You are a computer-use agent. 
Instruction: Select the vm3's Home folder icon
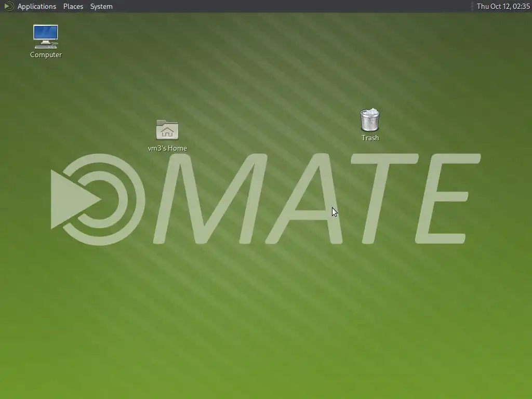click(x=167, y=129)
